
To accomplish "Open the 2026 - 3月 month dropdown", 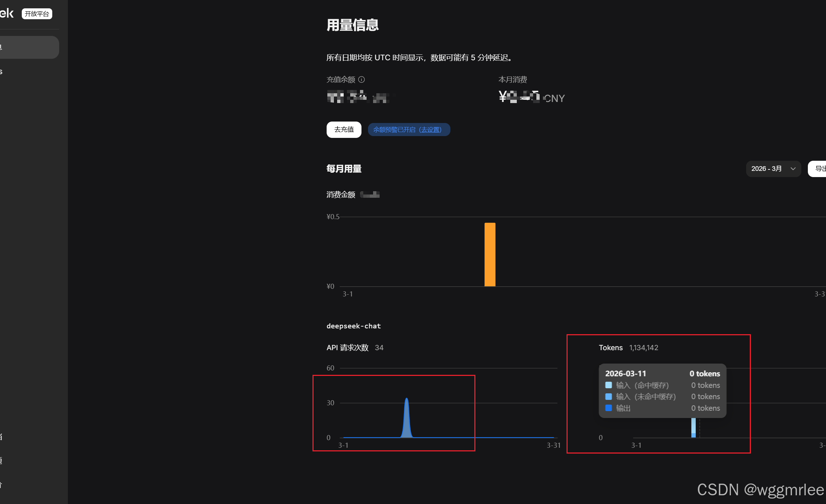I will tap(773, 169).
